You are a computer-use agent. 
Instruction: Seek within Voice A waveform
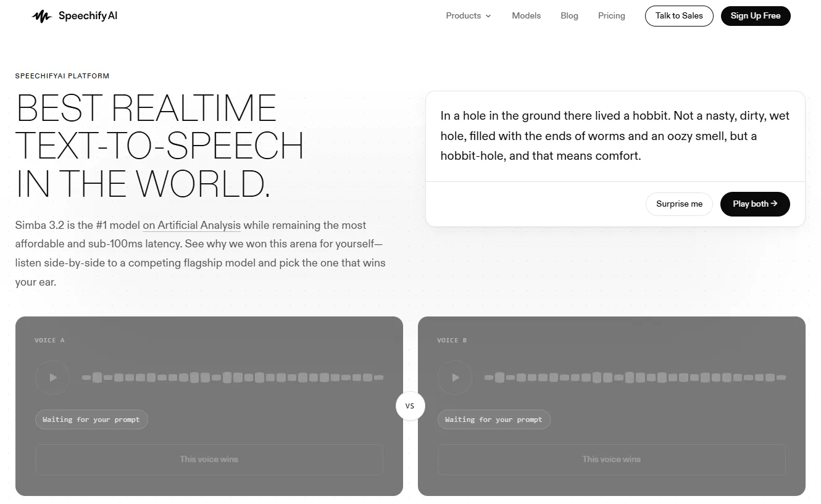click(x=233, y=378)
